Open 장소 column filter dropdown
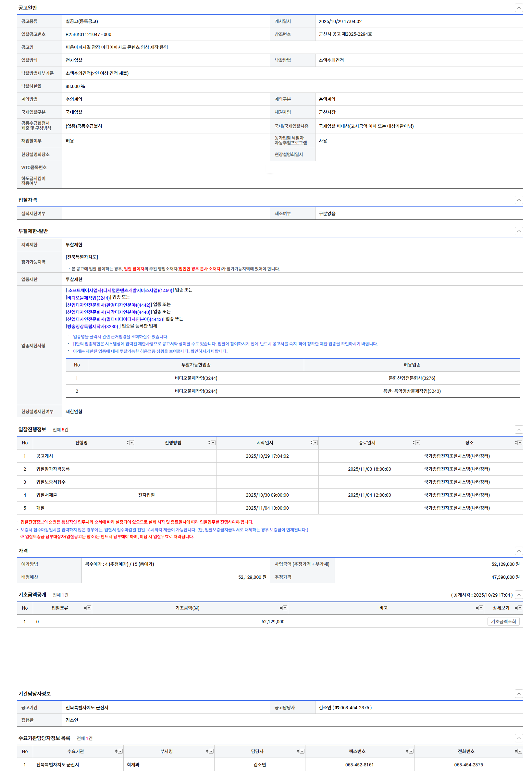 click(520, 442)
